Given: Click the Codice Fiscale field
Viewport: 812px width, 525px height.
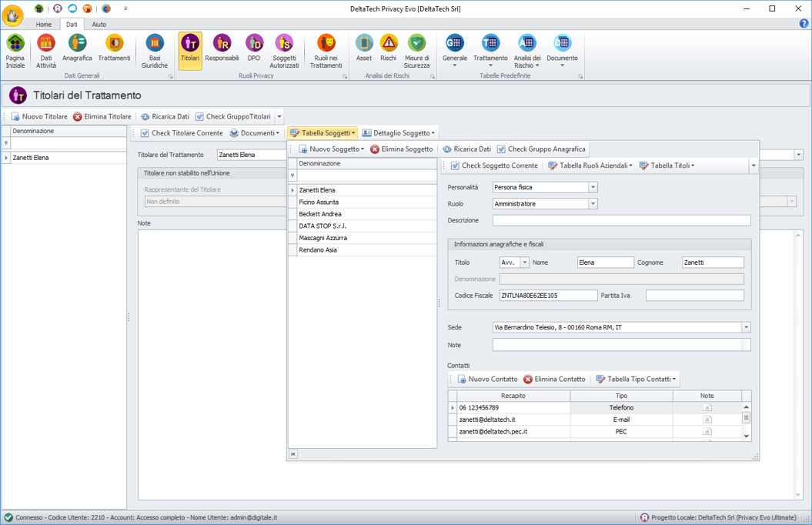Looking at the screenshot, I should pos(549,296).
